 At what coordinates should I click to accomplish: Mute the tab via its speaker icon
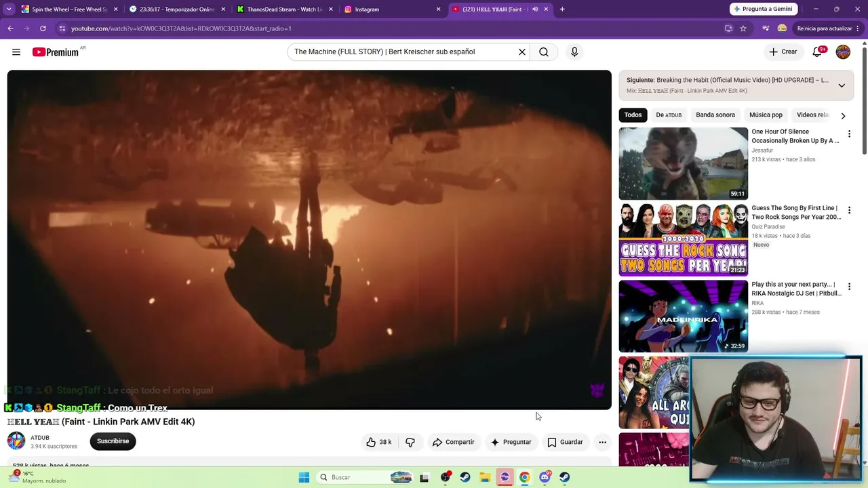[x=535, y=9]
